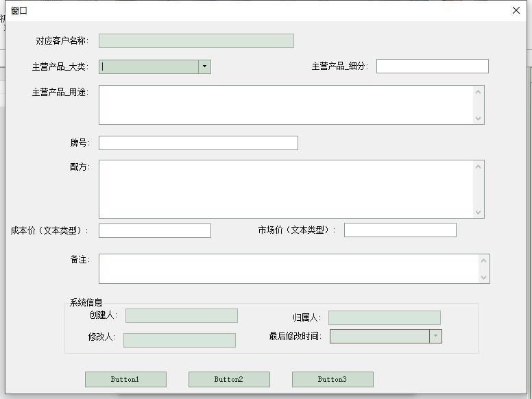Click inside the 主营产品_大类 combo box field
Image resolution: width=532 pixels, height=399 pixels.
[149, 66]
